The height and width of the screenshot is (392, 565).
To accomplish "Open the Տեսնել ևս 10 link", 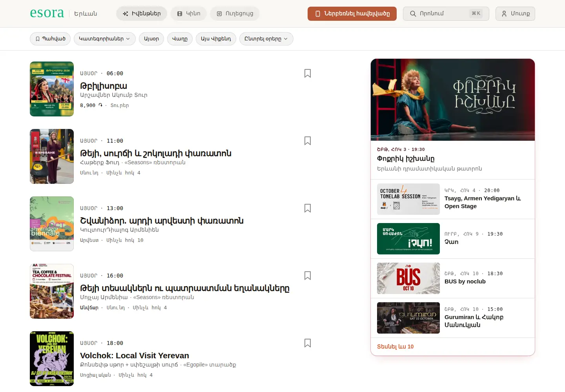I will coord(395,347).
